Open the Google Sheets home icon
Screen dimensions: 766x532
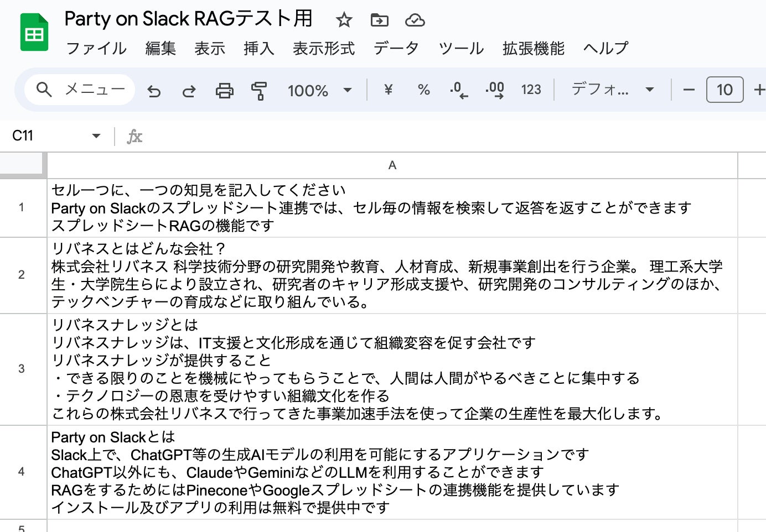(x=34, y=33)
